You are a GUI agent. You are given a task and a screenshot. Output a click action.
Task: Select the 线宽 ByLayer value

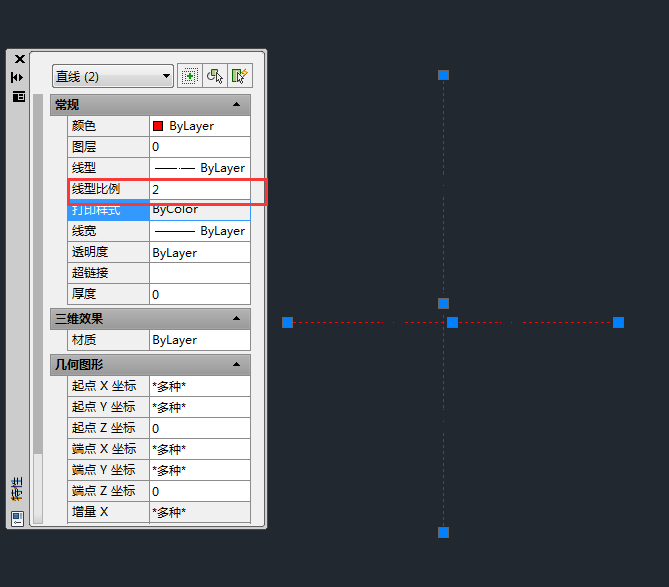pyautogui.click(x=199, y=231)
